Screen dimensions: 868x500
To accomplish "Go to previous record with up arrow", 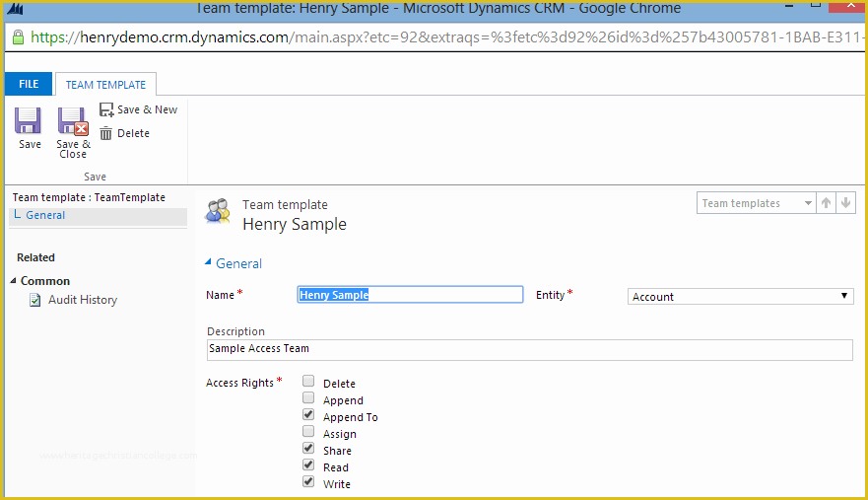I will coord(826,203).
